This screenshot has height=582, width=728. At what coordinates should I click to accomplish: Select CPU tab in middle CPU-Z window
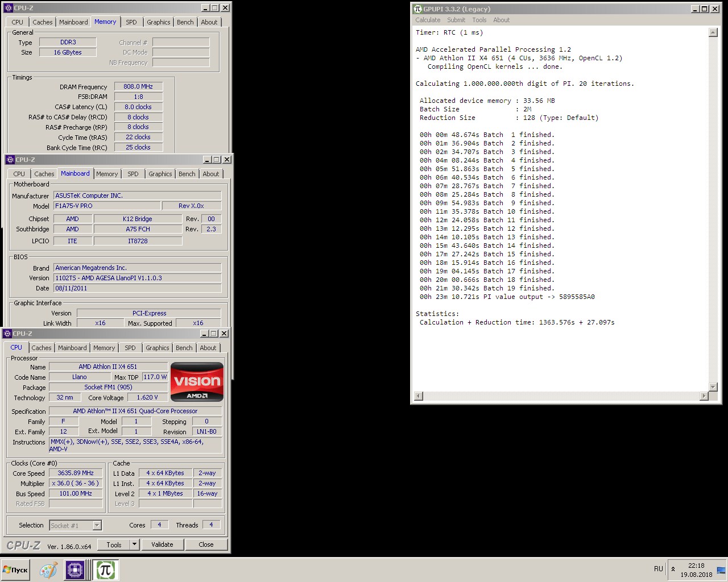[19, 174]
